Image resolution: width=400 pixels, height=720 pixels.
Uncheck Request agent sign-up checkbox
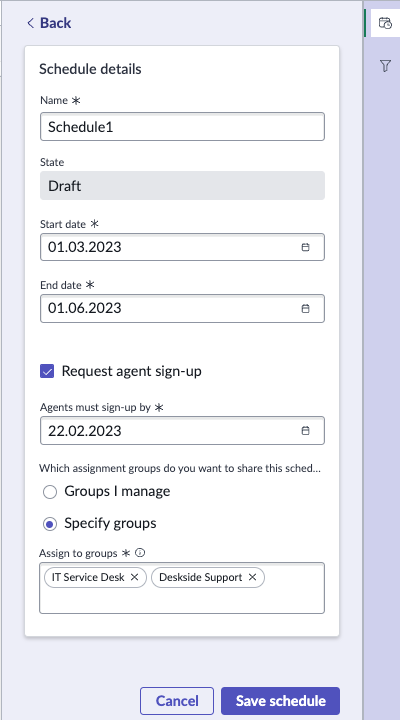(x=47, y=371)
